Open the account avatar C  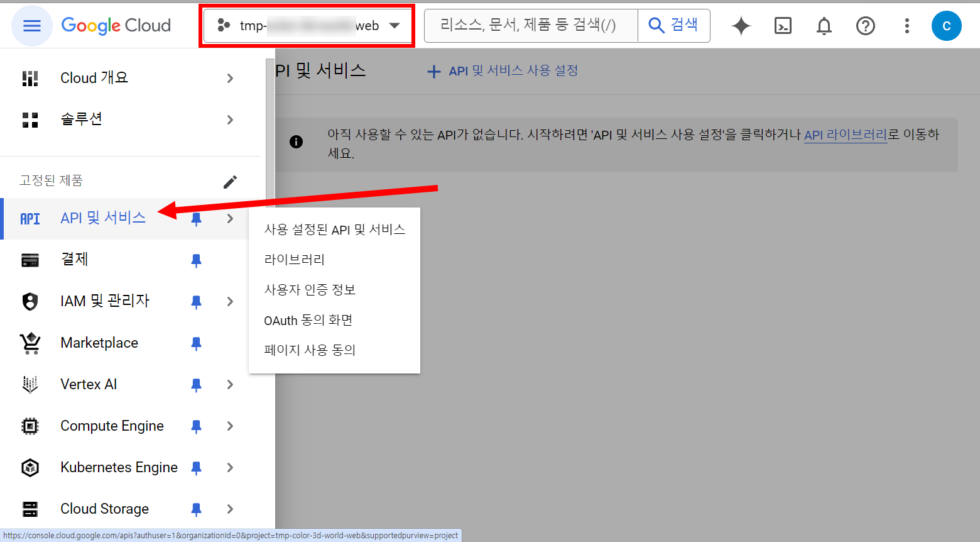(x=947, y=26)
